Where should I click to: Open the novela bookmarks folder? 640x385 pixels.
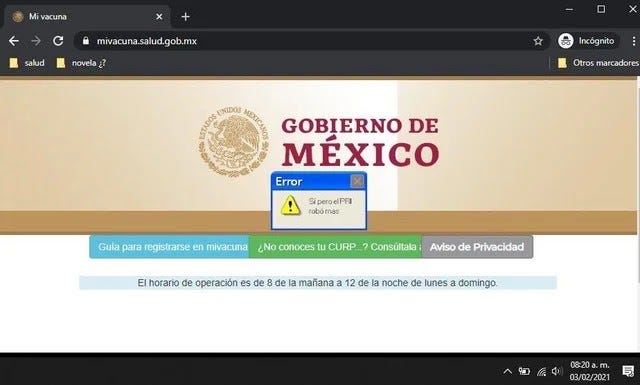(81, 63)
